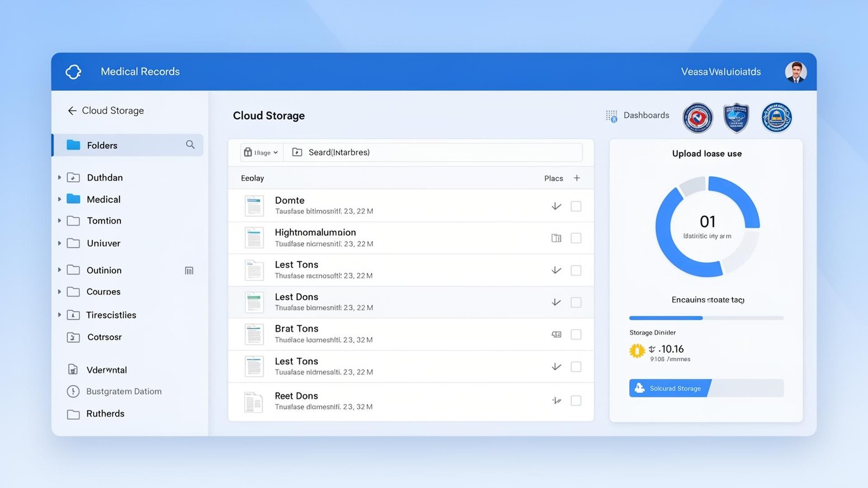Click the red circular badge near Dashboards
Screen dimensions: 868x488
(698, 118)
